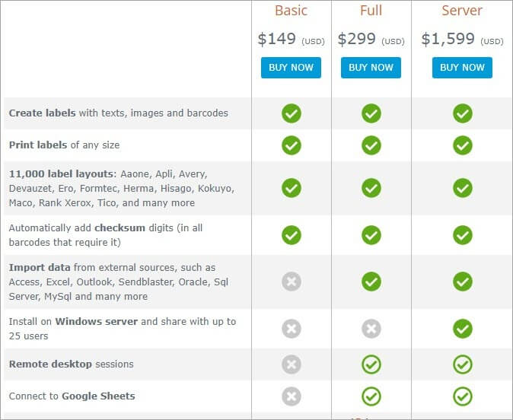Image resolution: width=513 pixels, height=420 pixels.
Task: Click Full checkmark for Import data
Action: (371, 282)
